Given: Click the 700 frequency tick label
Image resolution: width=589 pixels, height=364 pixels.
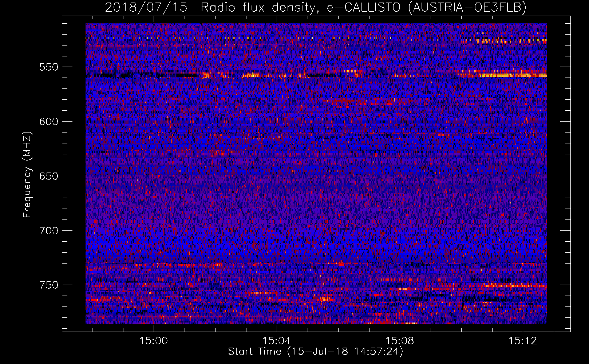Looking at the screenshot, I should 49,231.
